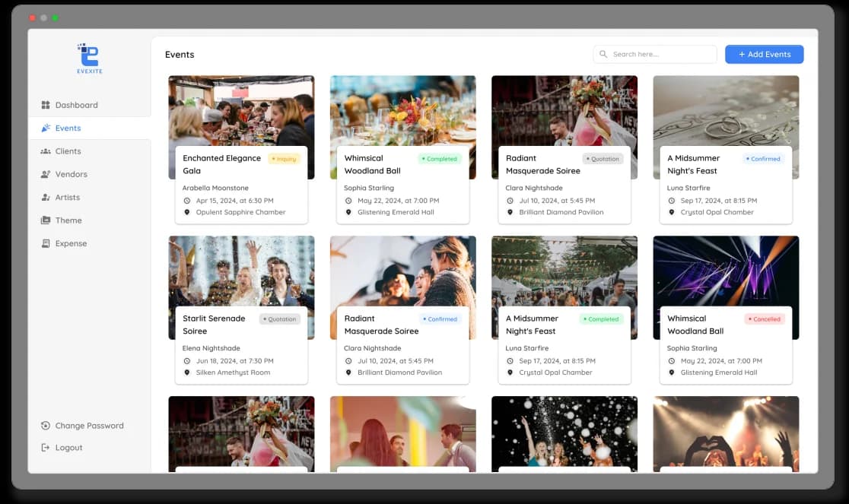
Task: Select the Cancelled badge on Whimsical Woodland Ball
Action: pos(764,319)
